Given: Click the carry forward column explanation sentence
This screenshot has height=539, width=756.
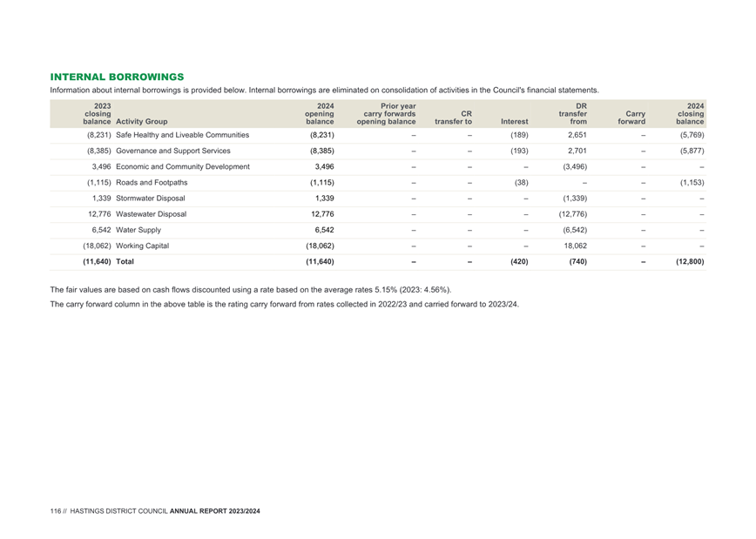Looking at the screenshot, I should (x=285, y=304).
